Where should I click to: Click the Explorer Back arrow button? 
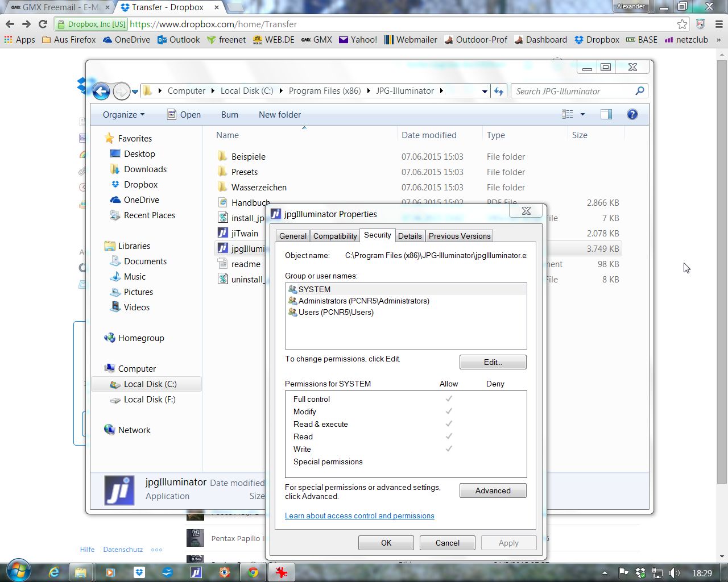pos(101,91)
